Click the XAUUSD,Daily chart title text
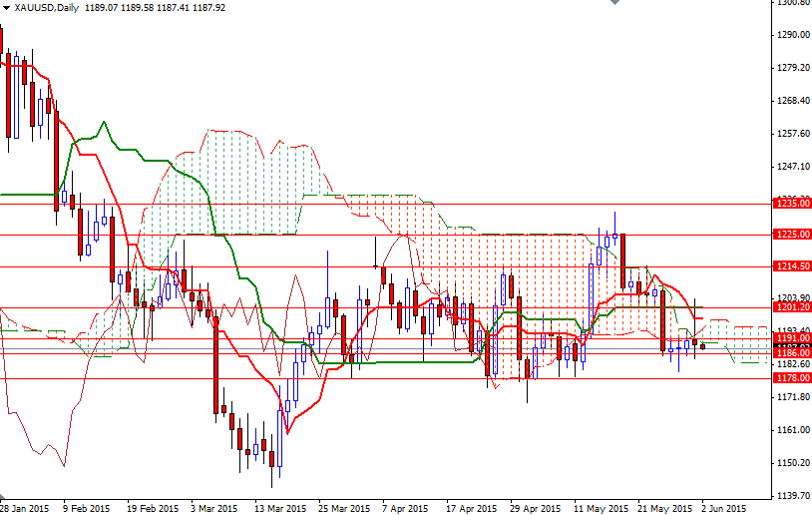 [47, 8]
